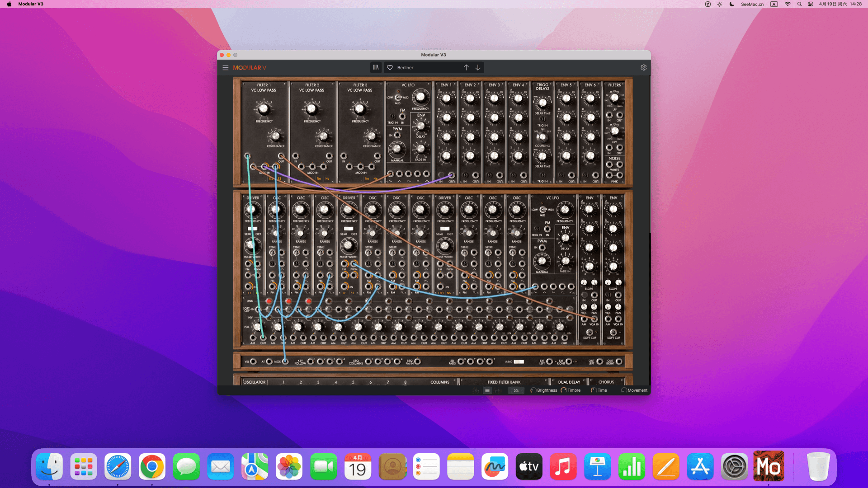Open the Modular V3 menu bar item
This screenshot has width=868, height=488.
tap(31, 4)
